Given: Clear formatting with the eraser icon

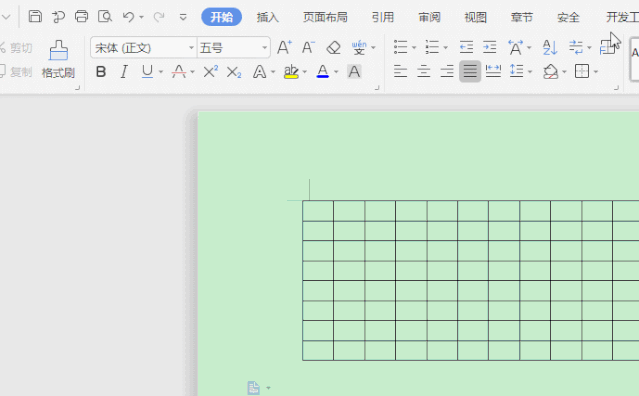Looking at the screenshot, I should 333,48.
